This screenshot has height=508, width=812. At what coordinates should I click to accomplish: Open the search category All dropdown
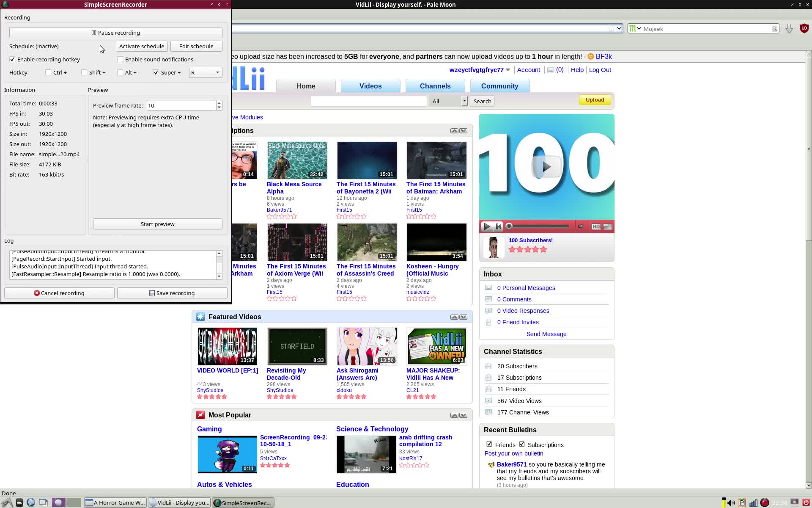point(448,101)
